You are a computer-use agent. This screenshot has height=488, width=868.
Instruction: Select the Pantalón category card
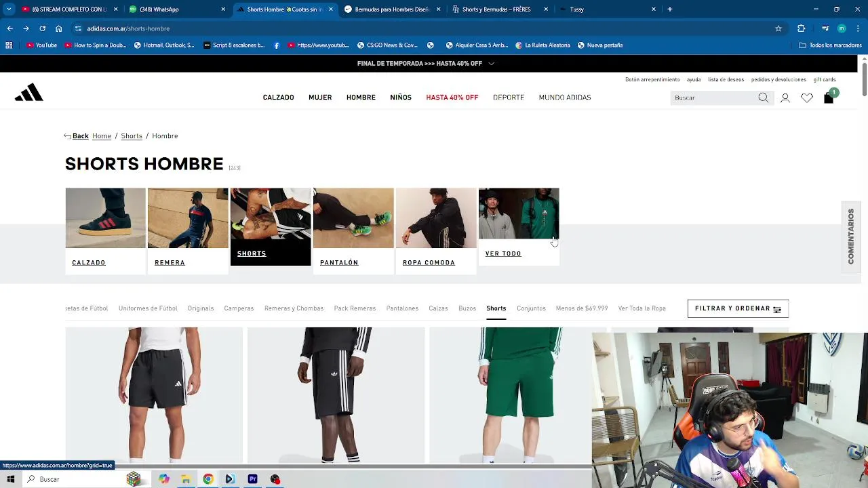point(353,230)
